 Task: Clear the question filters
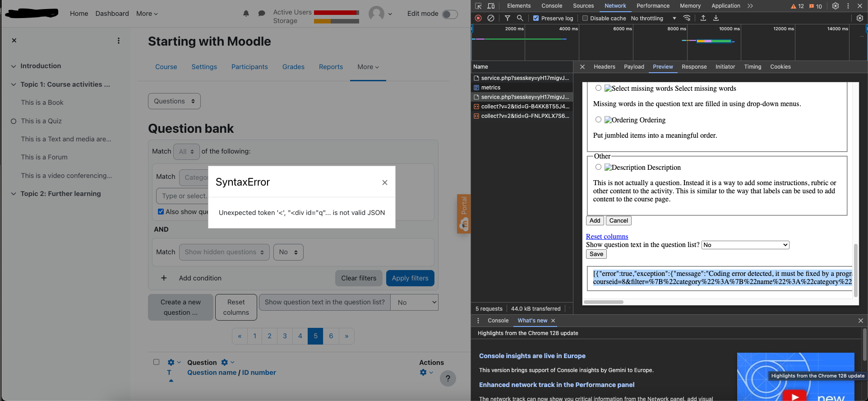pos(359,278)
